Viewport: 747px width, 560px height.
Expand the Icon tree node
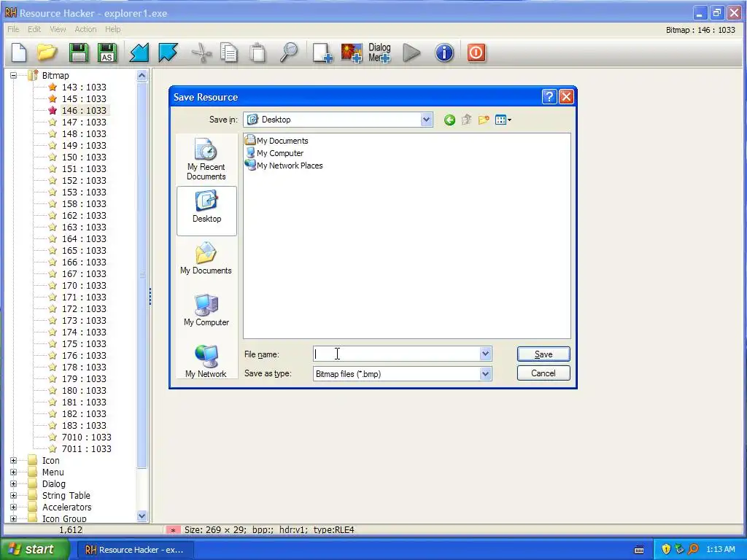(x=13, y=461)
